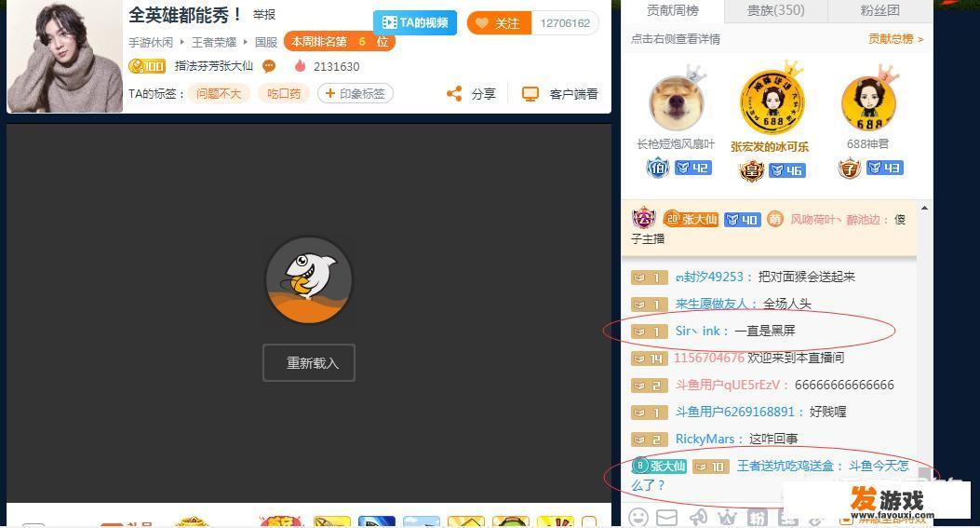This screenshot has width=980, height=528.
Task: Click level 14 badge beside 1156704676
Action: tap(650, 359)
